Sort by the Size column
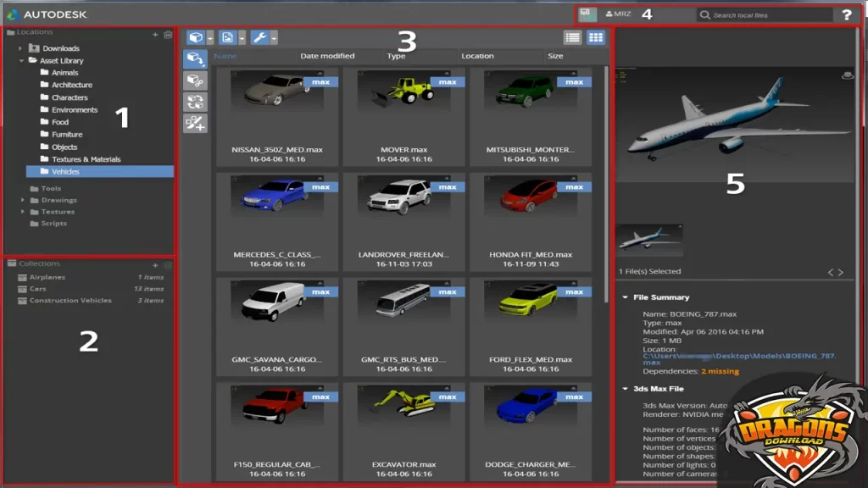The height and width of the screenshot is (488, 868). [555, 56]
